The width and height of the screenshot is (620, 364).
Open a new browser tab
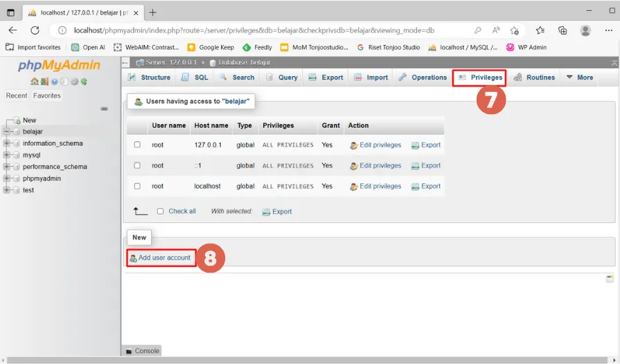[x=152, y=12]
